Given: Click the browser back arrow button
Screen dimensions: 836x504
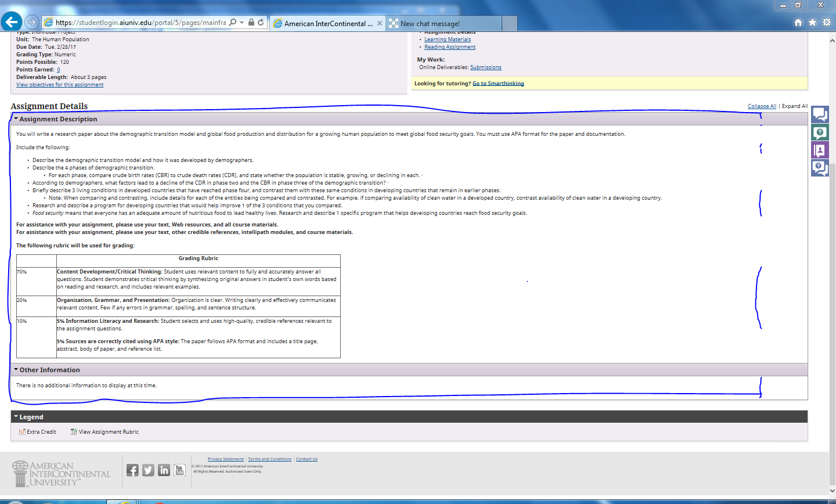Looking at the screenshot, I should point(11,22).
